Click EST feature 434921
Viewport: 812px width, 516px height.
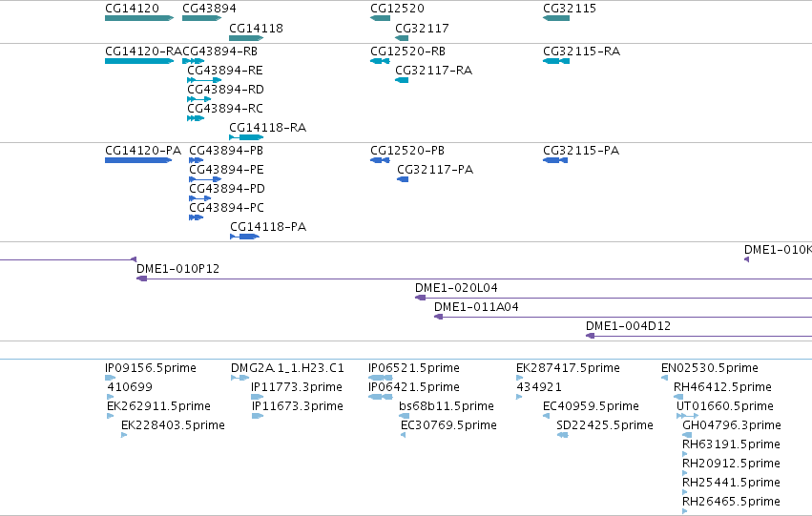(x=519, y=398)
